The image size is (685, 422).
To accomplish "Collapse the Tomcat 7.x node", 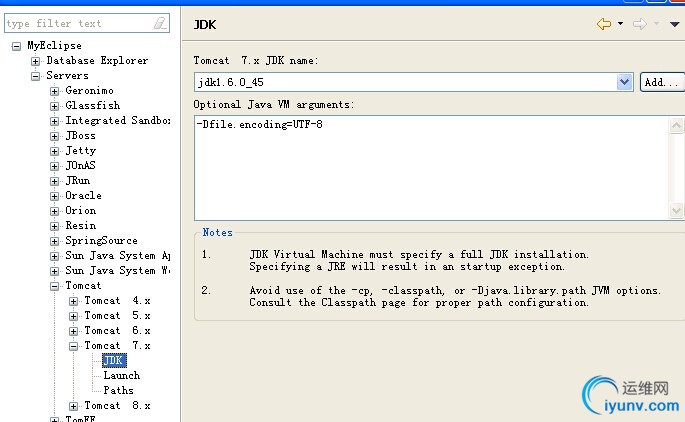I will [x=73, y=346].
